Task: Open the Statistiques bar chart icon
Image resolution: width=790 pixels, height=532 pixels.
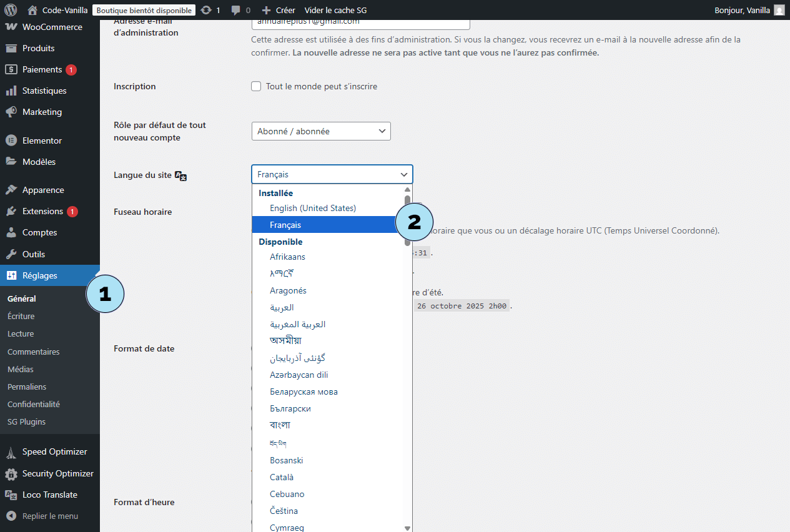Action: tap(11, 91)
